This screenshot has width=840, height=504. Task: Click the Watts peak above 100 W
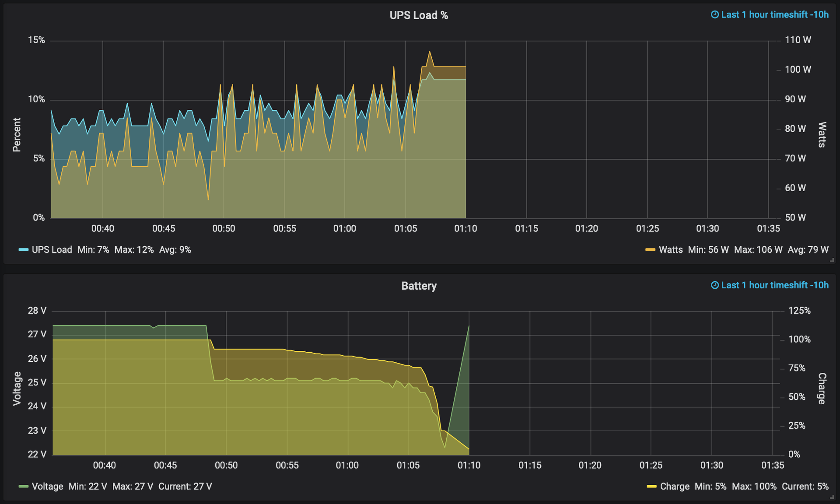(430, 52)
